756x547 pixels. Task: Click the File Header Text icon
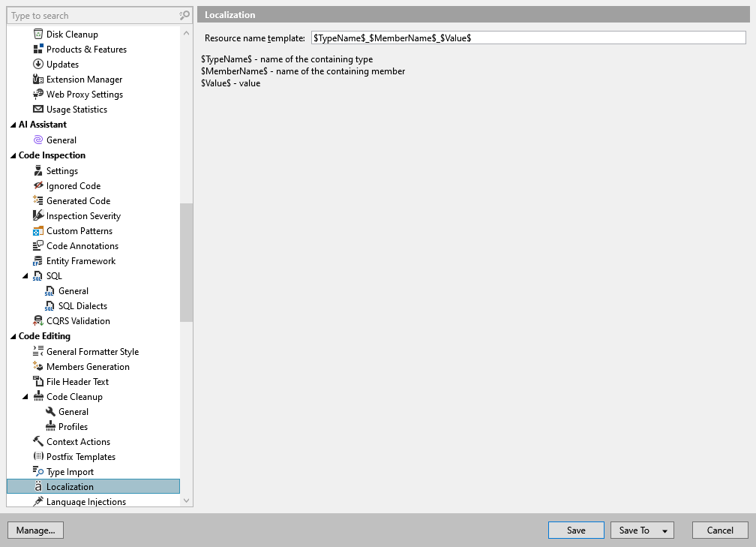click(38, 381)
